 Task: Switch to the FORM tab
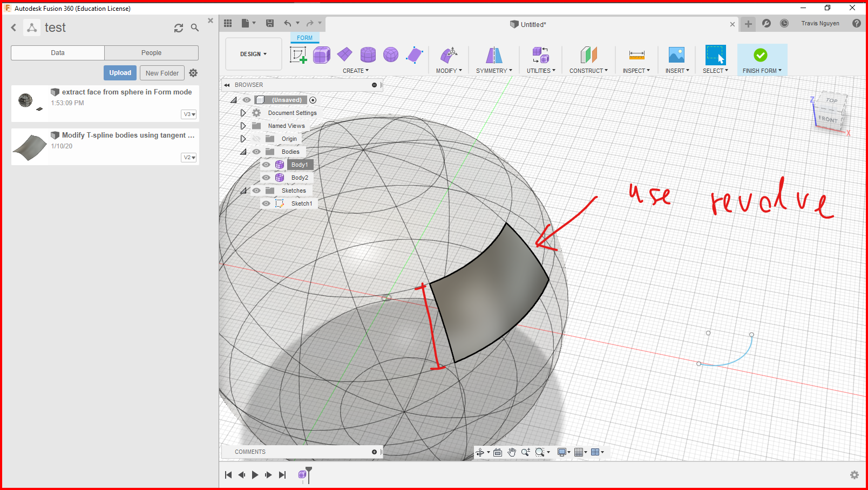pos(304,38)
